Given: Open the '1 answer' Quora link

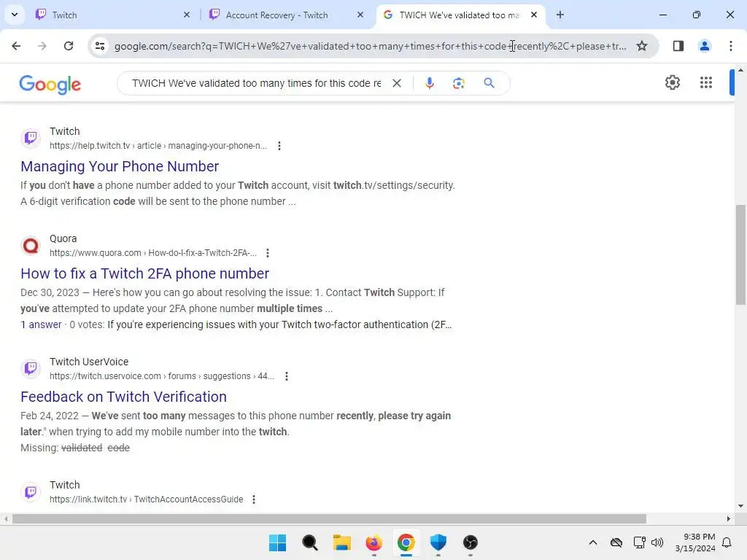Looking at the screenshot, I should pyautogui.click(x=41, y=324).
